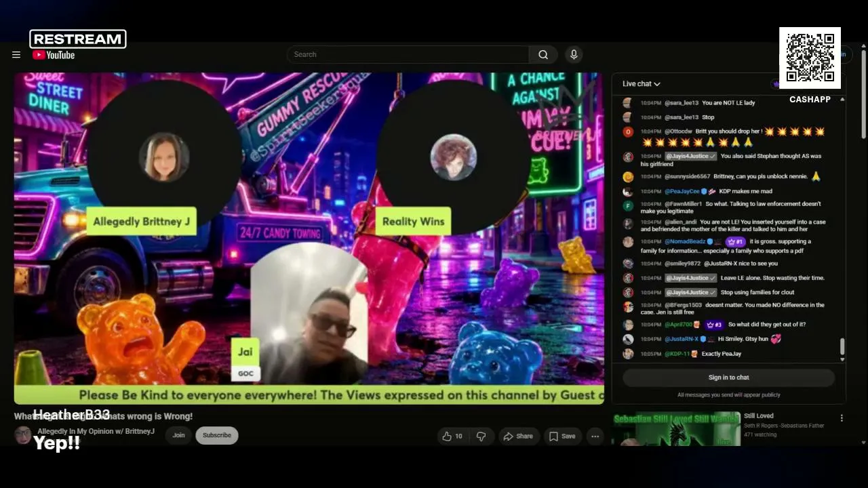
Task: Click message 'KDP makes me mad'
Action: (746, 192)
